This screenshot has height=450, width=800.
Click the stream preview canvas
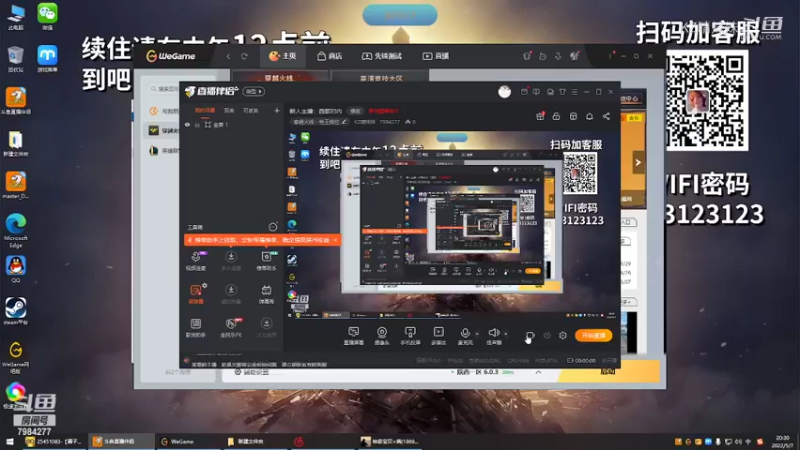452,224
